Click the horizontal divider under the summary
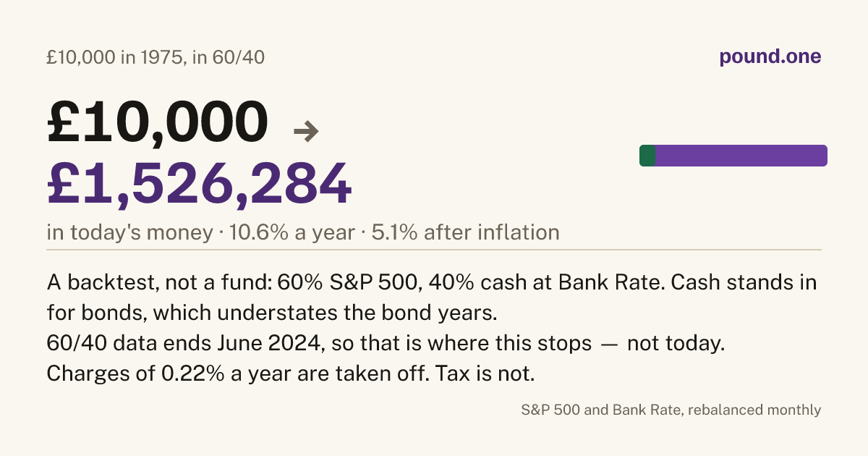Viewport: 868px width, 456px height. (434, 250)
